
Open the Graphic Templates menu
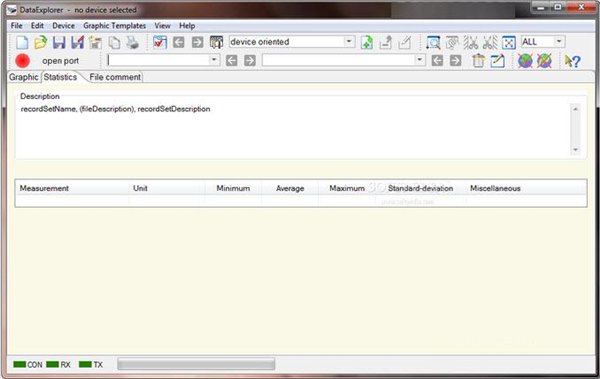pyautogui.click(x=114, y=26)
